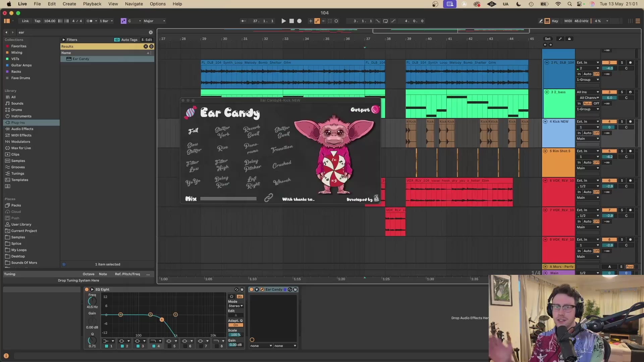This screenshot has height=362, width=644.
Task: Click the link icon in Ear Candy plugin
Action: 268,198
